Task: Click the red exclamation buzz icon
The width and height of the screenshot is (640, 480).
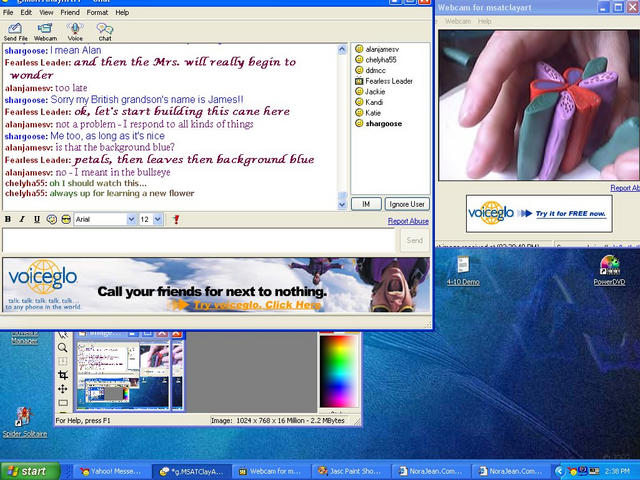Action: pos(176,220)
